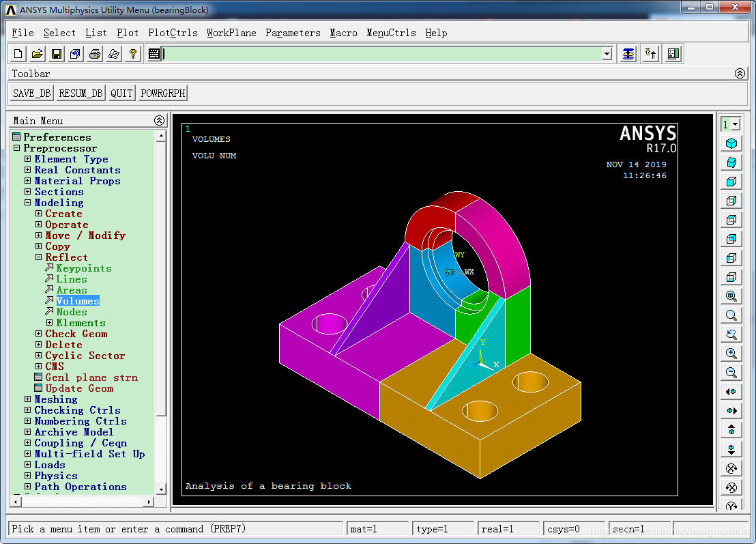Pan the model up with the up arrow icon
Viewport: 756px width, 544px height.
tap(731, 430)
